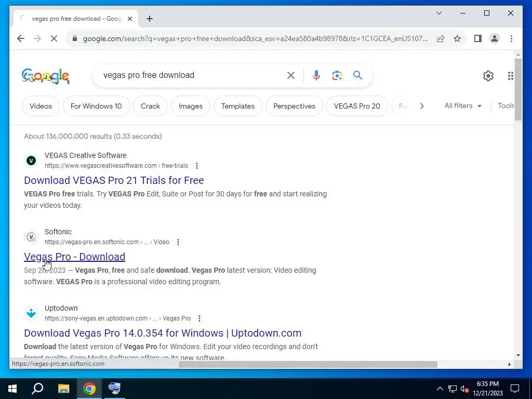Expand the All filters dropdown
The width and height of the screenshot is (532, 399).
tap(463, 106)
